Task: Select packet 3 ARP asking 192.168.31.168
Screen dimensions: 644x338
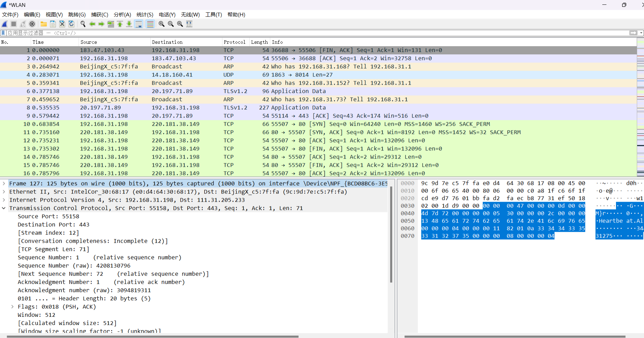Action: coord(318,67)
